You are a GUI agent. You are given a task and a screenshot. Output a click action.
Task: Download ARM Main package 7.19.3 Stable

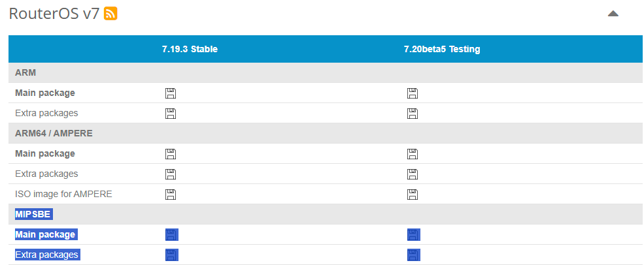point(171,93)
